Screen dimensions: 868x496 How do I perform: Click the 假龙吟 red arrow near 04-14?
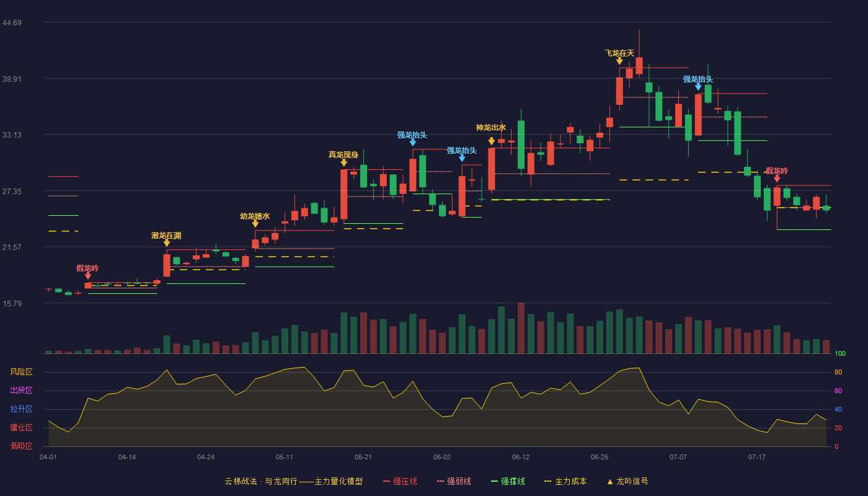[87, 276]
